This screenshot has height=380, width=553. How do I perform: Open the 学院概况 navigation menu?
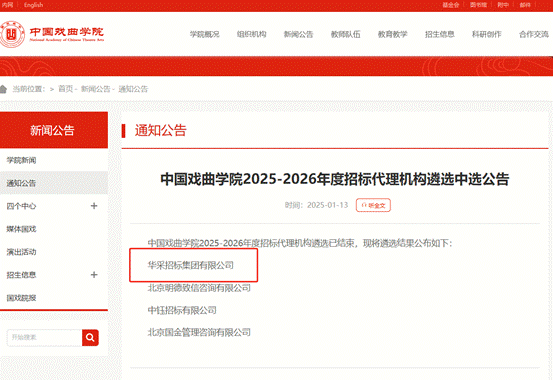pos(205,34)
